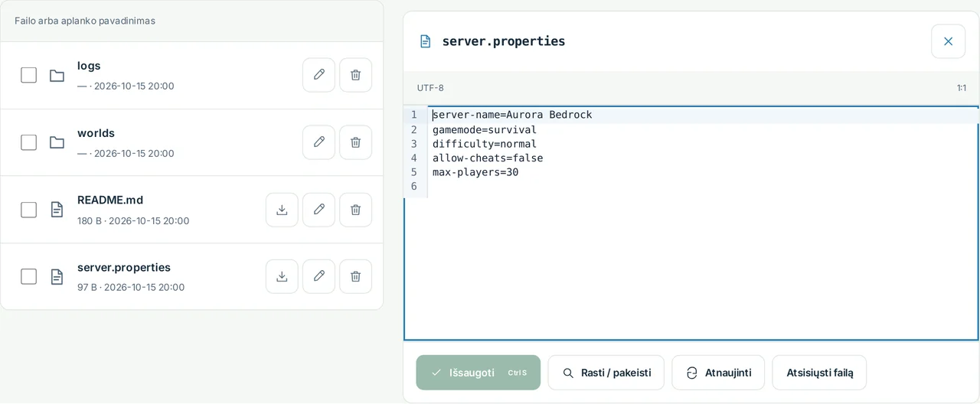This screenshot has height=404, width=980.
Task: Click the logs folder name
Action: click(89, 66)
